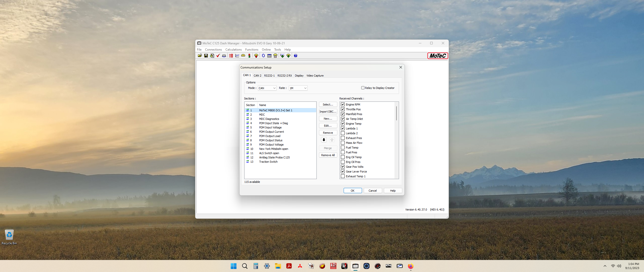Switch to the CAN 2 tab
This screenshot has height=272, width=644.
coord(257,76)
